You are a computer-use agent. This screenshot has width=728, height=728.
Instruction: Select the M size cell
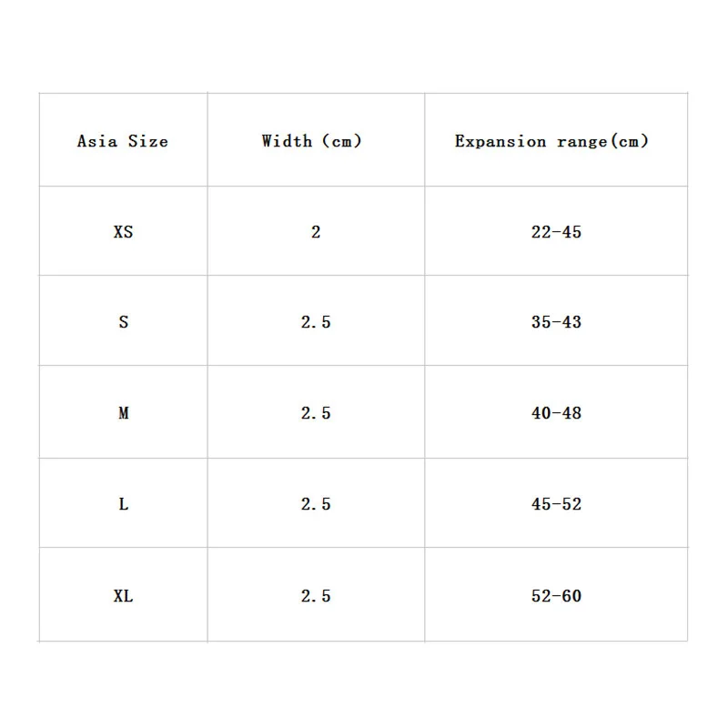pyautogui.click(x=124, y=412)
